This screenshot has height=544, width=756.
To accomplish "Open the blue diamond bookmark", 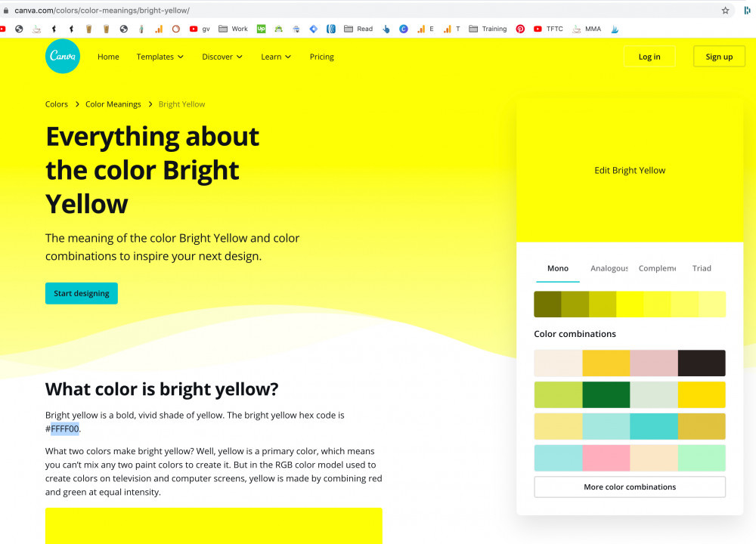I will tap(314, 29).
